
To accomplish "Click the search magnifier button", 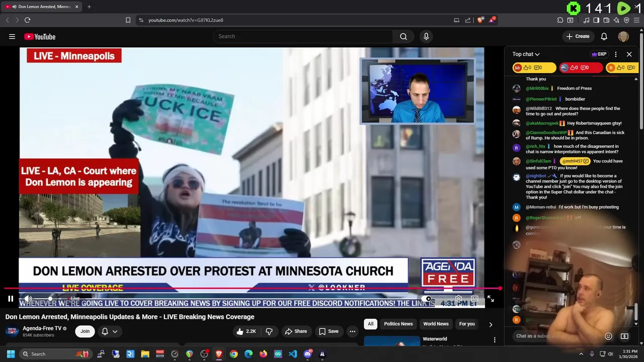I will click(404, 36).
